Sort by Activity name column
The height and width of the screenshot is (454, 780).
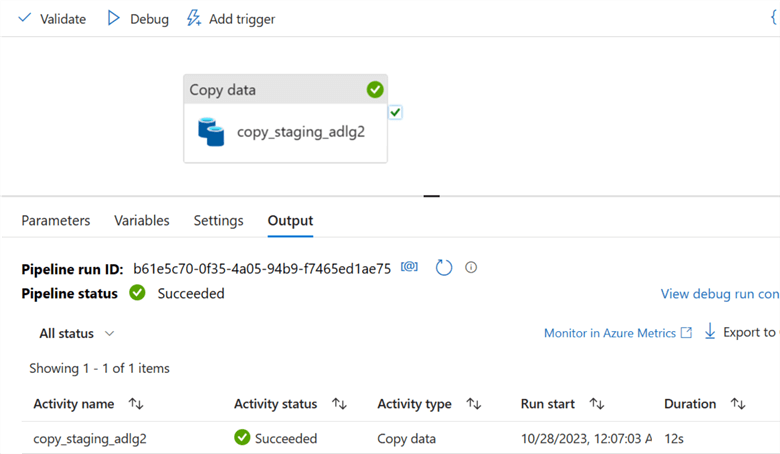pos(136,404)
